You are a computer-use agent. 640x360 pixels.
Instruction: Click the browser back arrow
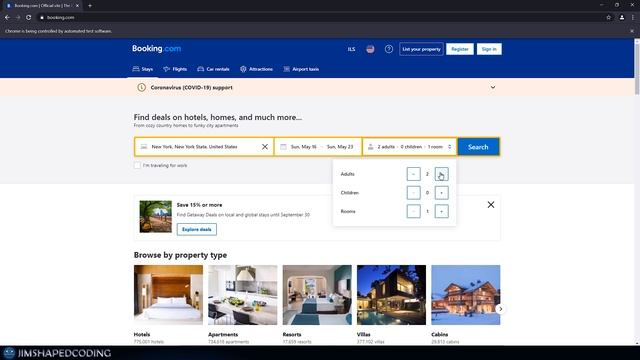pos(7,18)
